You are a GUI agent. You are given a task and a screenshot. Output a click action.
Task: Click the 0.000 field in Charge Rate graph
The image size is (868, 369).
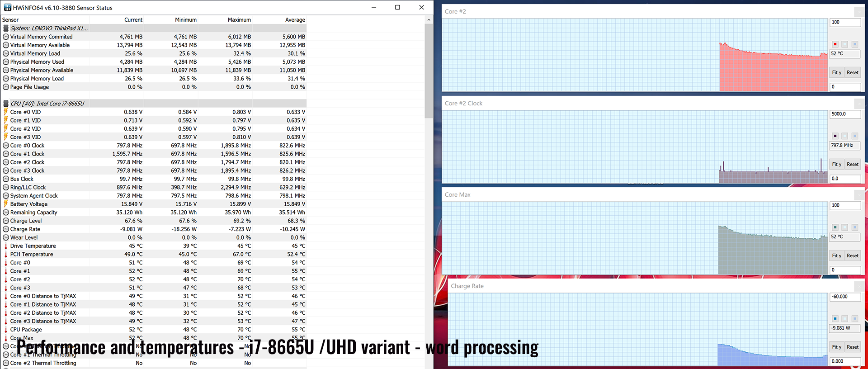pos(845,361)
